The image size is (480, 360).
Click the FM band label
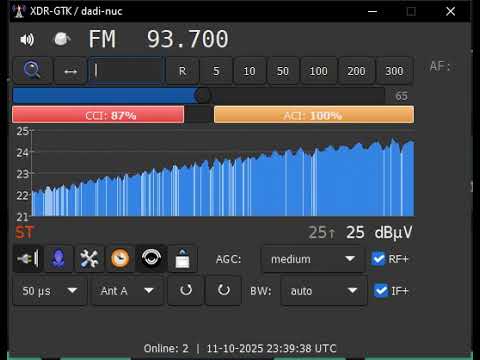pos(102,39)
